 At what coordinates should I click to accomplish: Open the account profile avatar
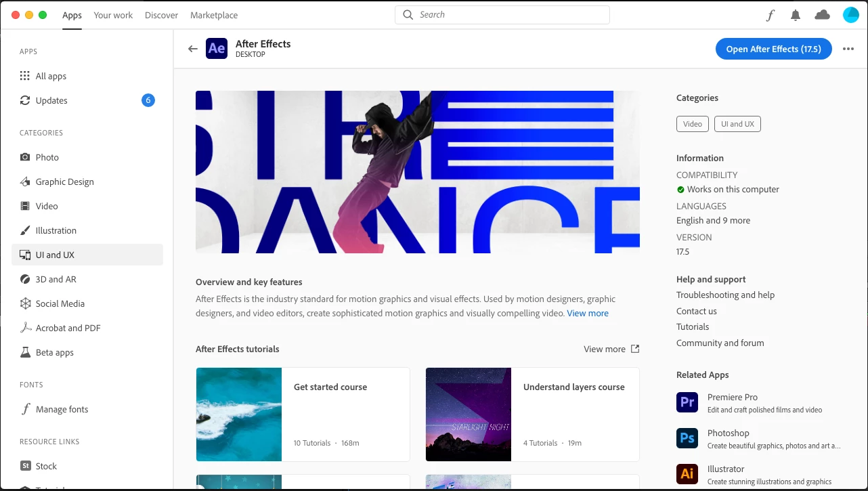click(x=850, y=15)
